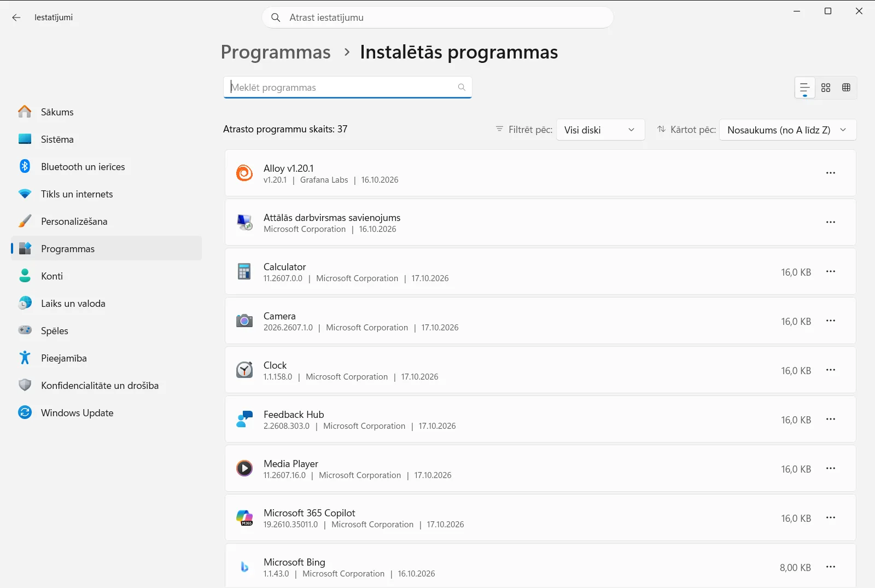Click the Camera app icon

click(x=244, y=321)
